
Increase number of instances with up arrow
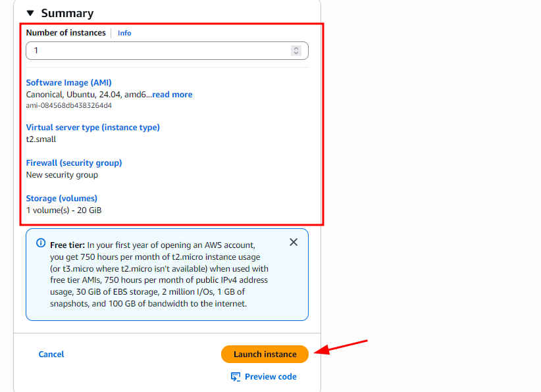pyautogui.click(x=296, y=48)
